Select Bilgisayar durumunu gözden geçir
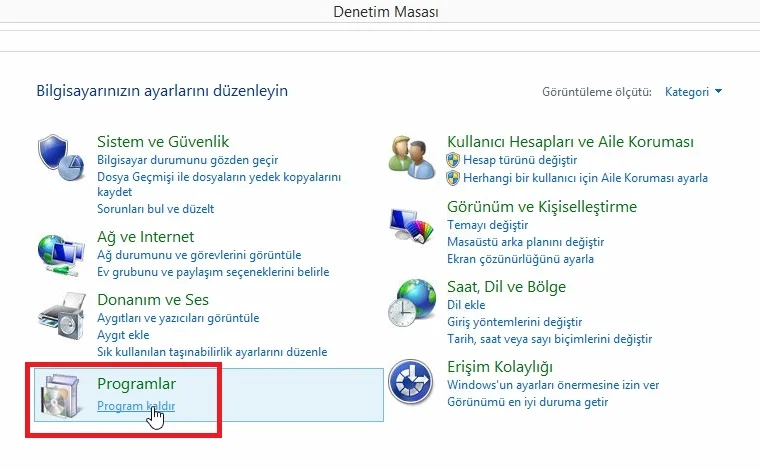760x469 pixels. [x=187, y=160]
